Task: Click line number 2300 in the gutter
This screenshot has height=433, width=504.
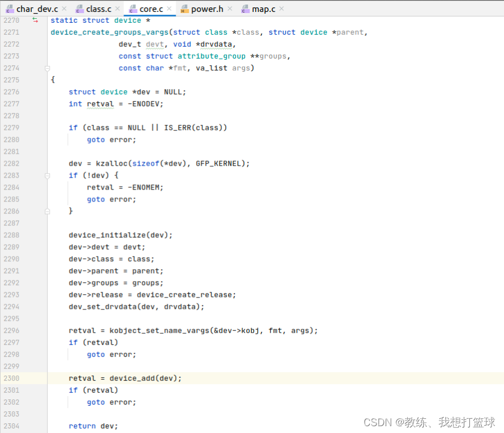Action: click(x=11, y=378)
